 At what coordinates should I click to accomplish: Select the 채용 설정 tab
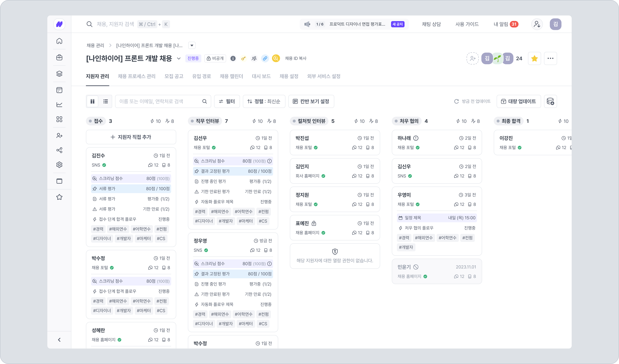point(289,76)
